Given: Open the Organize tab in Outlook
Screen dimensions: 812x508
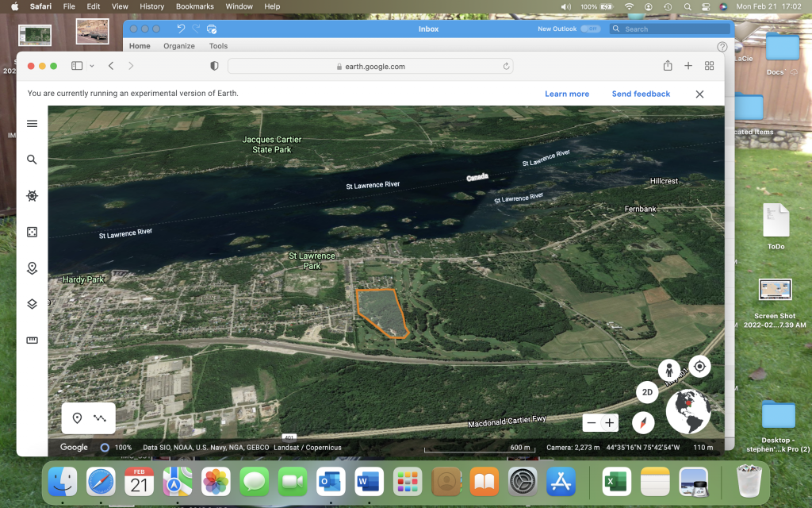Looking at the screenshot, I should coord(179,46).
